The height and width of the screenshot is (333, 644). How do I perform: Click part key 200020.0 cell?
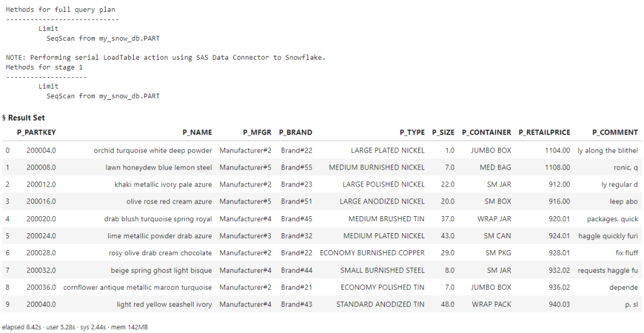point(42,219)
